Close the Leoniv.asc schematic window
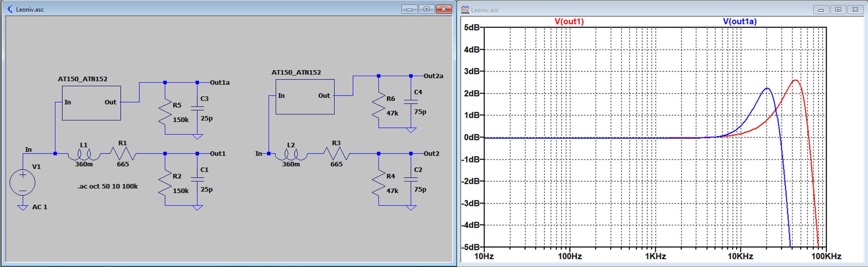 [x=444, y=9]
